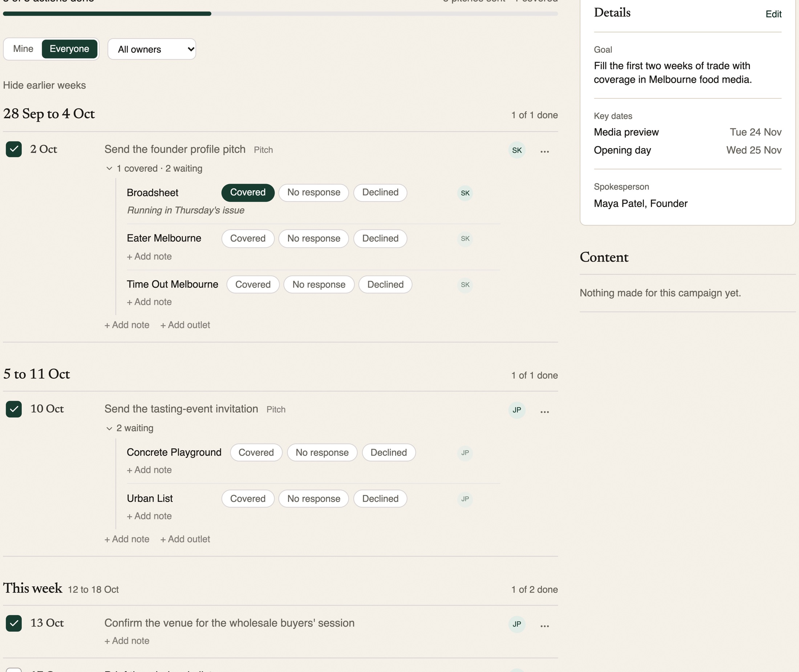Add note under Urban List
This screenshot has width=799, height=672.
[x=149, y=516]
